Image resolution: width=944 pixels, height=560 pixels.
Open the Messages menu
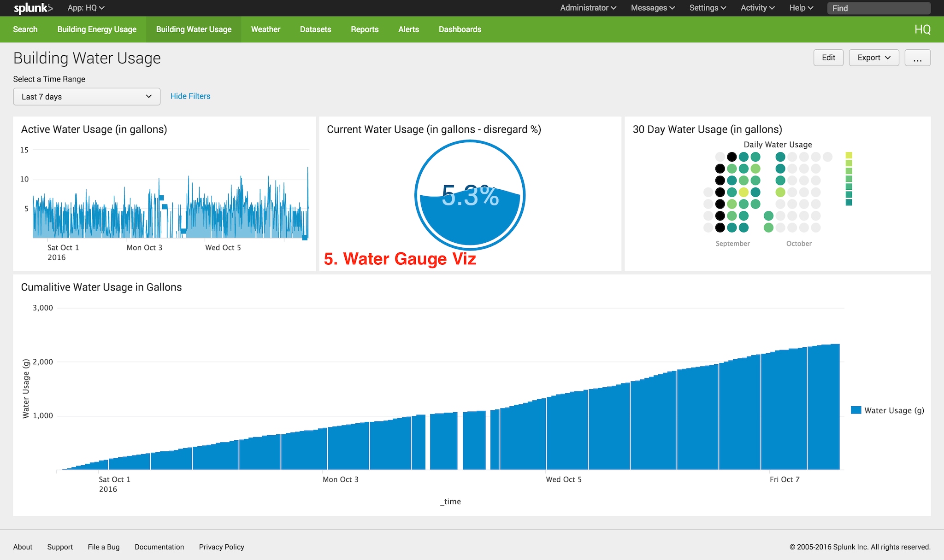[653, 8]
